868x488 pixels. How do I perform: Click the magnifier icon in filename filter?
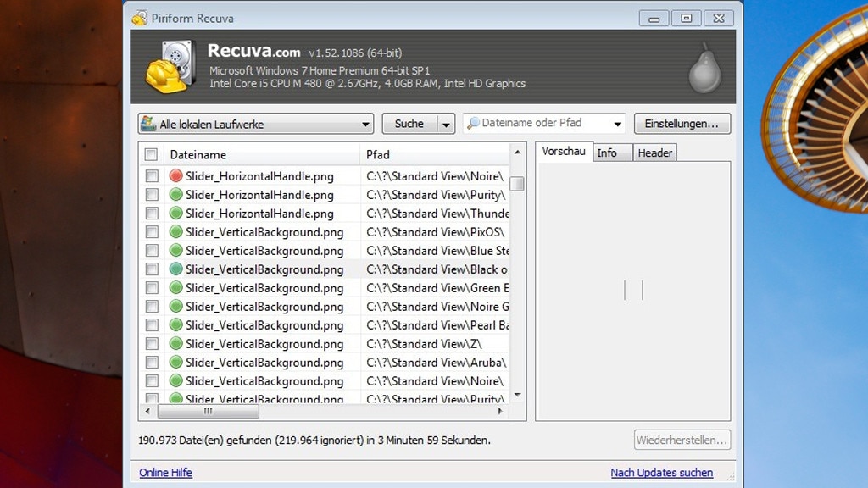(x=473, y=123)
